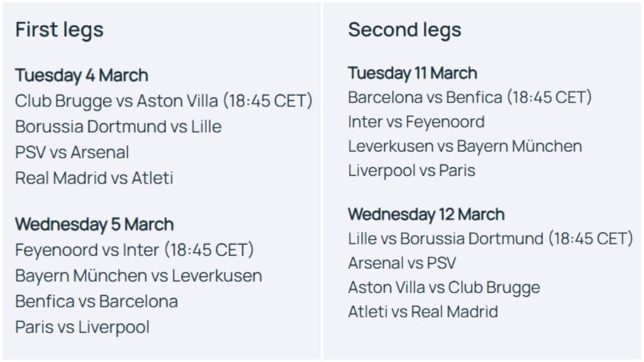Select the Wednesday 5 March date heading
Screen dimensions: 644x362
click(x=94, y=224)
